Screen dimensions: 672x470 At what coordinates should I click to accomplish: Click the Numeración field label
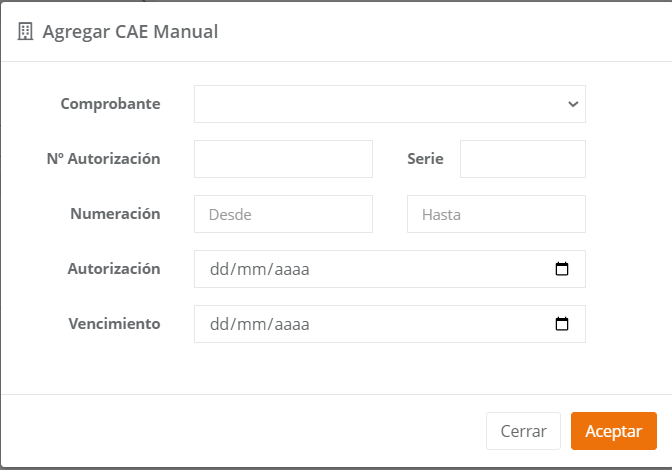(x=115, y=213)
